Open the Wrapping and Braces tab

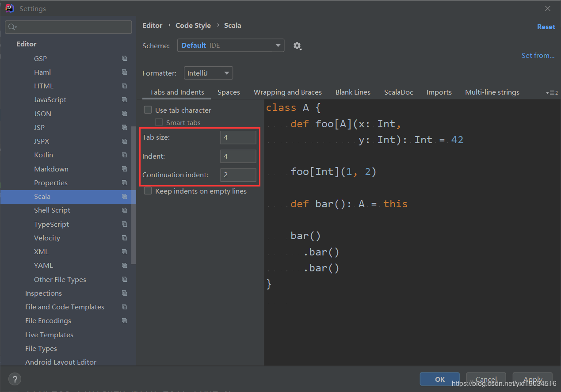288,92
